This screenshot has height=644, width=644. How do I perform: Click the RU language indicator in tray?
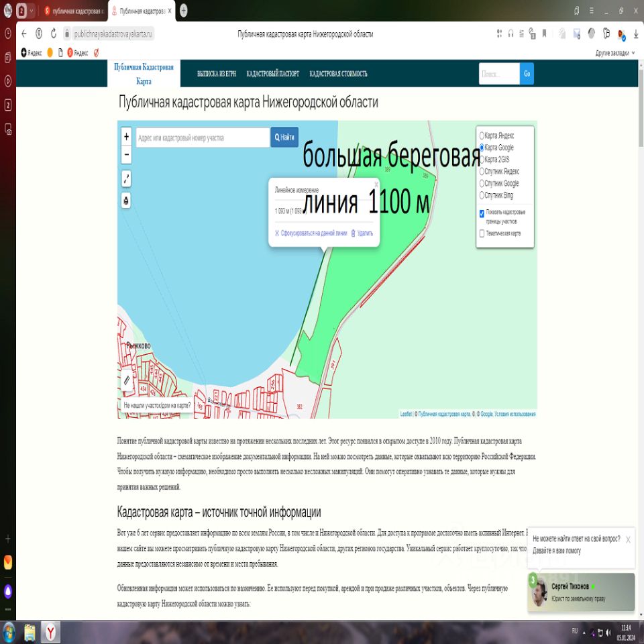coord(575,631)
